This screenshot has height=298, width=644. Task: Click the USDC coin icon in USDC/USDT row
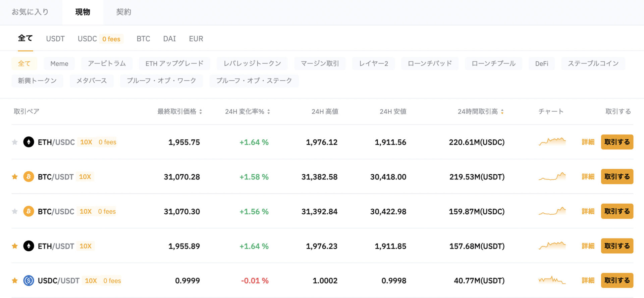[29, 281]
